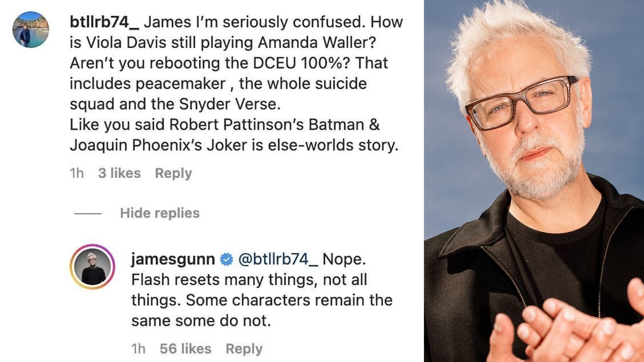Click the line mentioning Joaquin Phoenix's Joker

point(234,145)
